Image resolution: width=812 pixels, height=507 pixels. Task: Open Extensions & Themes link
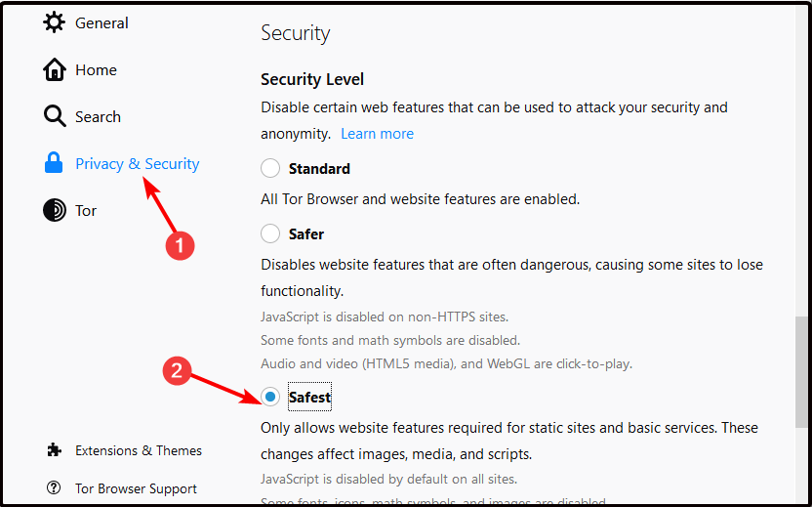(x=139, y=450)
